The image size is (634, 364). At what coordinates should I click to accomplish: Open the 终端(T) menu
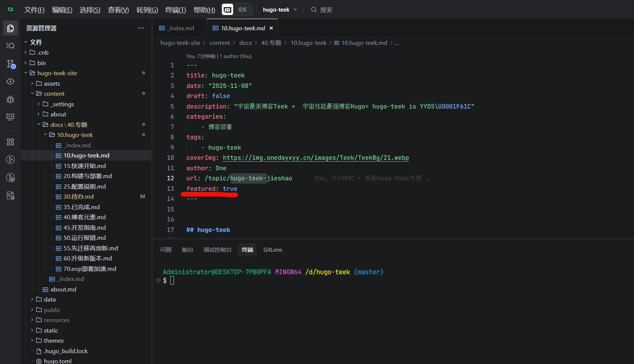(x=176, y=10)
